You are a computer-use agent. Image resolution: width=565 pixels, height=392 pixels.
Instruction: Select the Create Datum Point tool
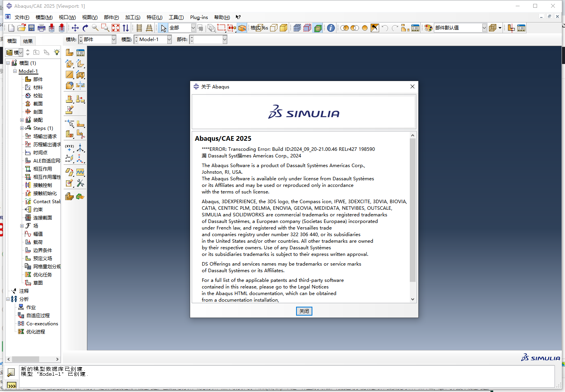(69, 148)
